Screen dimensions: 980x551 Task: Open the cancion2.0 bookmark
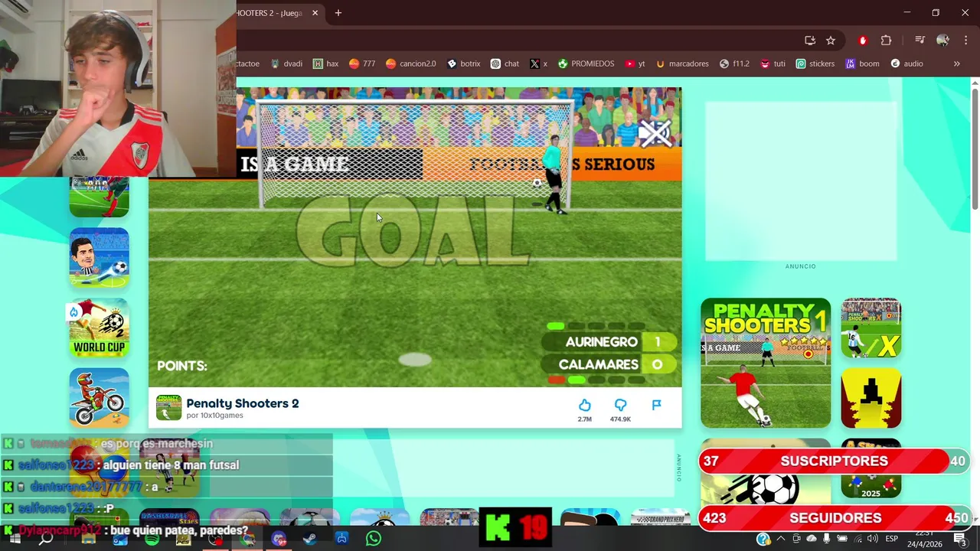click(411, 64)
